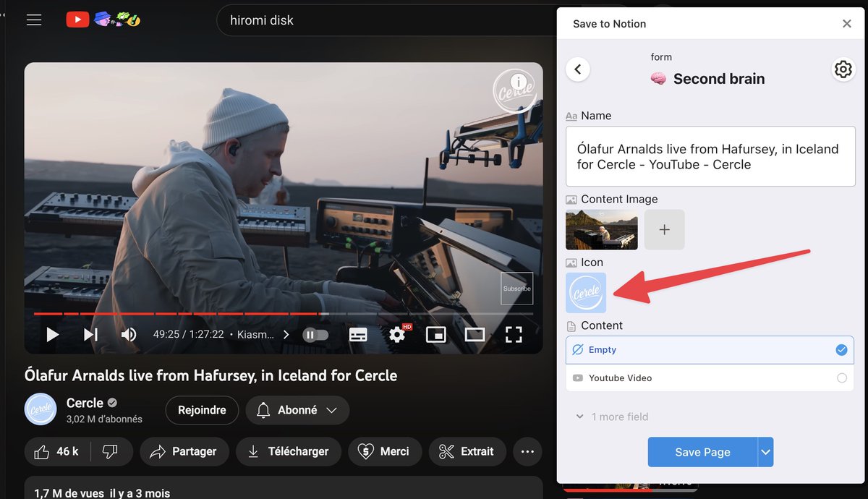This screenshot has width=868, height=499.
Task: Open the Abonné notification dropdown
Action: [331, 409]
